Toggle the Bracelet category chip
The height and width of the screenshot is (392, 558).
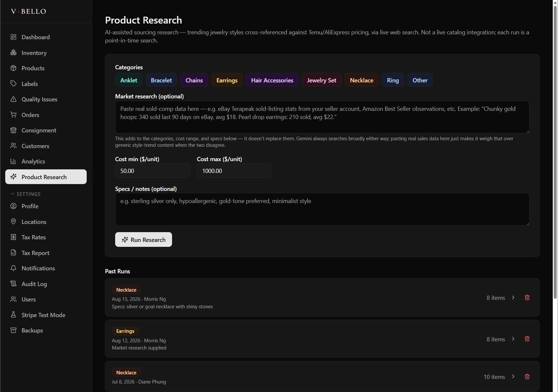pyautogui.click(x=161, y=80)
